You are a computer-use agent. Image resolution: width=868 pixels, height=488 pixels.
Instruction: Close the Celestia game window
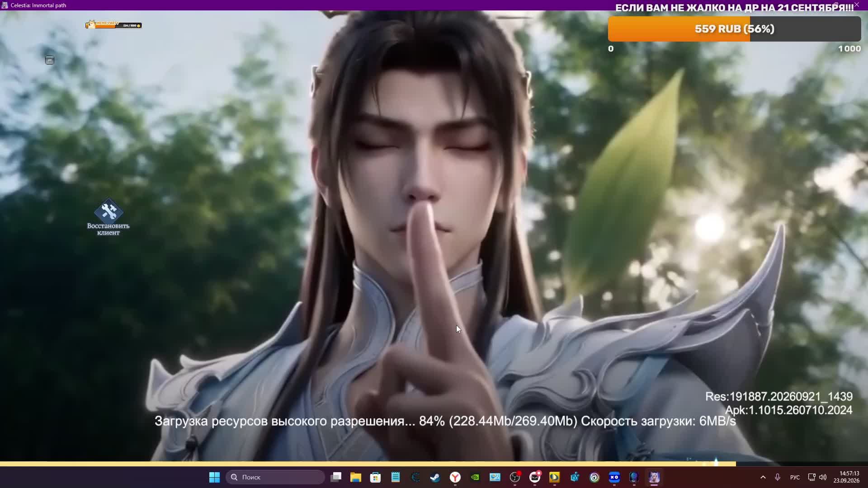(857, 5)
